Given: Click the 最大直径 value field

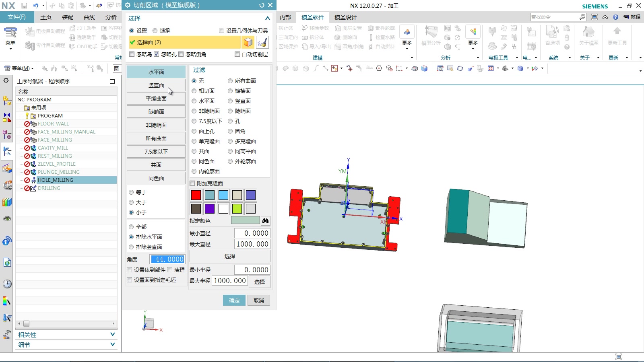Looking at the screenshot, I should click(x=252, y=244).
